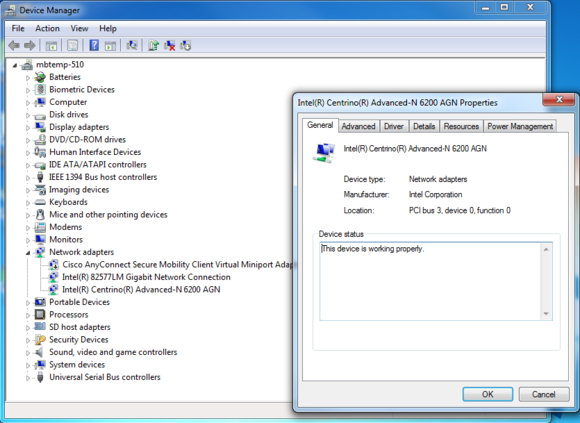Click the Forward arrow toolbar icon
The image size is (580, 423).
(x=30, y=45)
